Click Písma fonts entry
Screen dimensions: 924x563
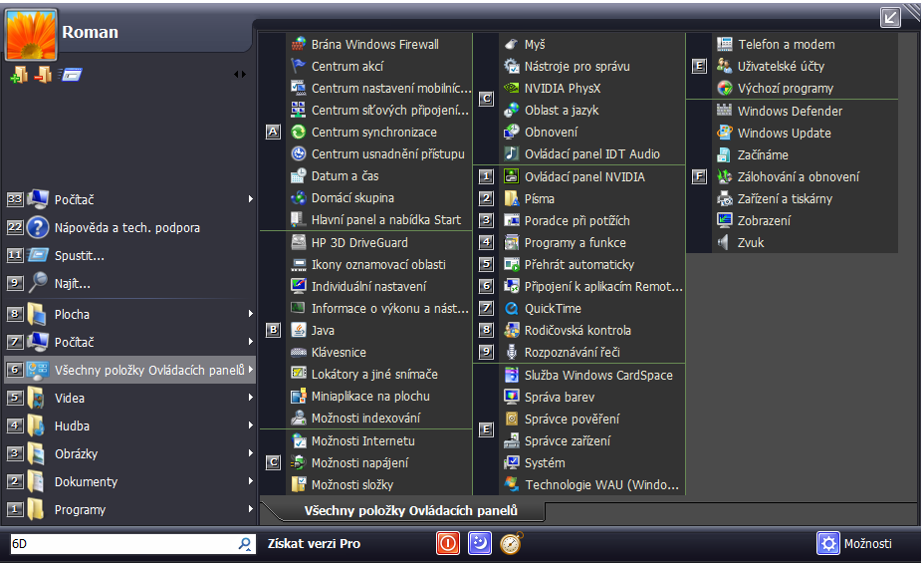pyautogui.click(x=592, y=198)
